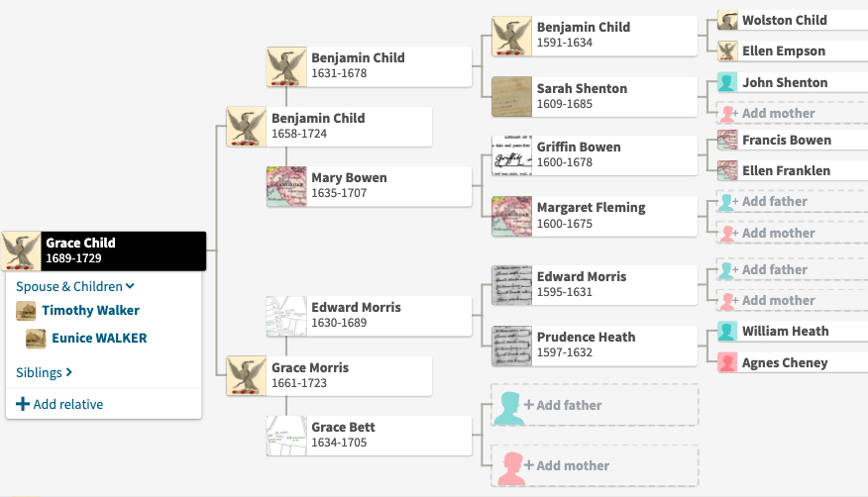
Task: Select the Mary Bowen 1635-1707 card
Action: coord(370,186)
